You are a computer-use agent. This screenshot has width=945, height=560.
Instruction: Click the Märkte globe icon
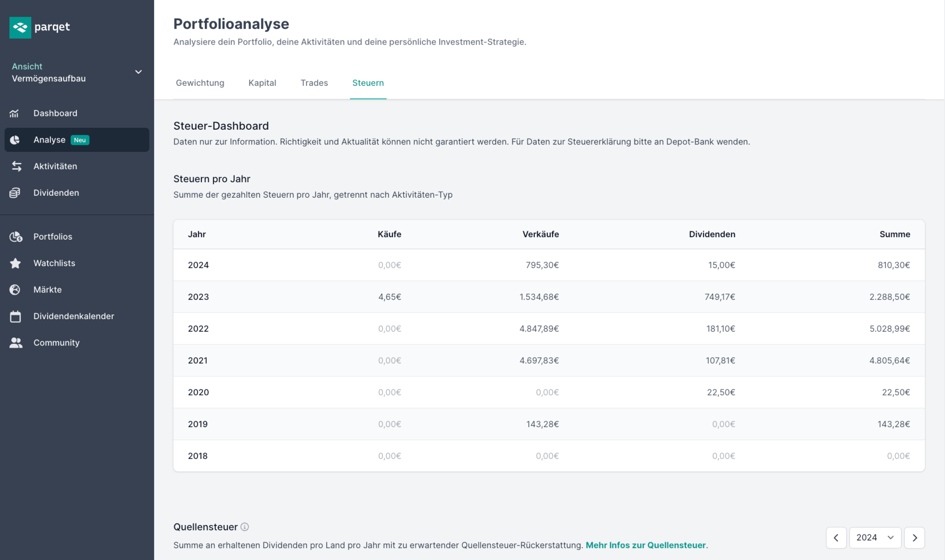15,290
